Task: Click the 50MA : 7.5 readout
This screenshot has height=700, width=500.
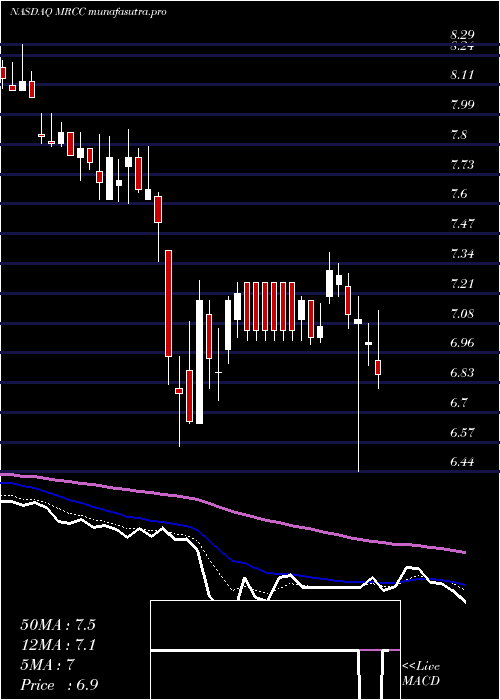Action: (x=58, y=625)
